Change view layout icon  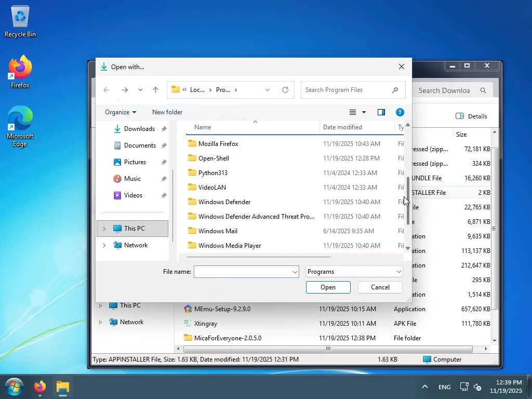coord(353,112)
